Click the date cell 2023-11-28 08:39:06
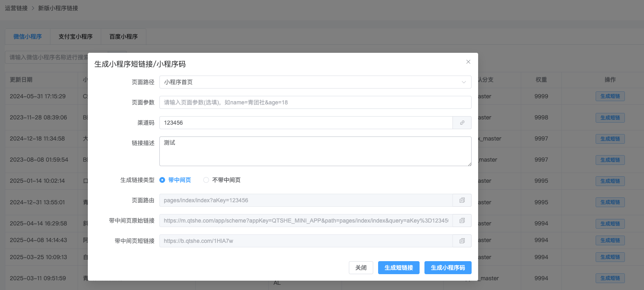Image resolution: width=644 pixels, height=290 pixels. 38,117
